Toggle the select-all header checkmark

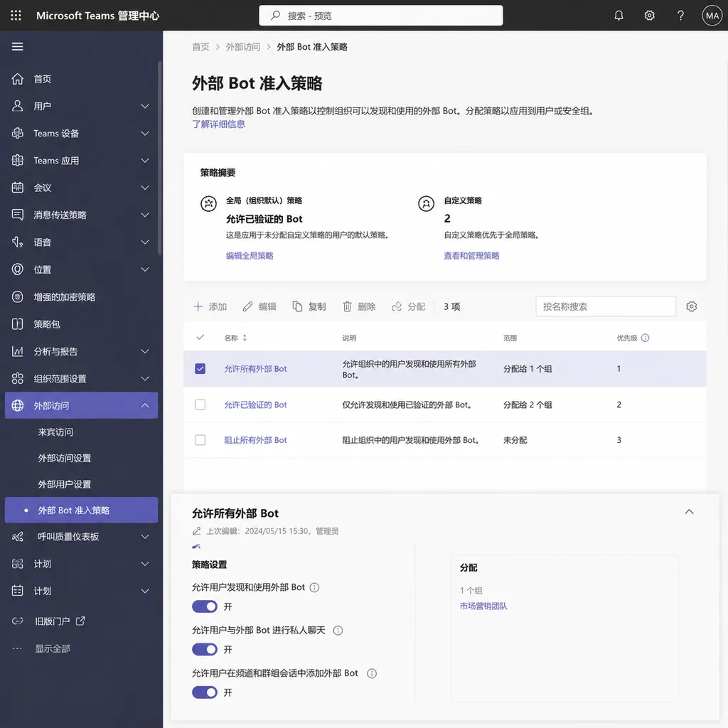[200, 337]
